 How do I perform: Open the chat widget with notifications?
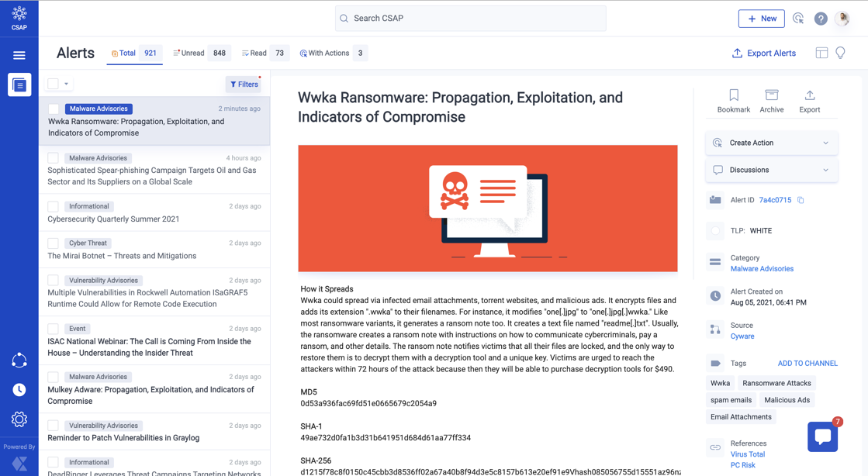click(x=822, y=436)
